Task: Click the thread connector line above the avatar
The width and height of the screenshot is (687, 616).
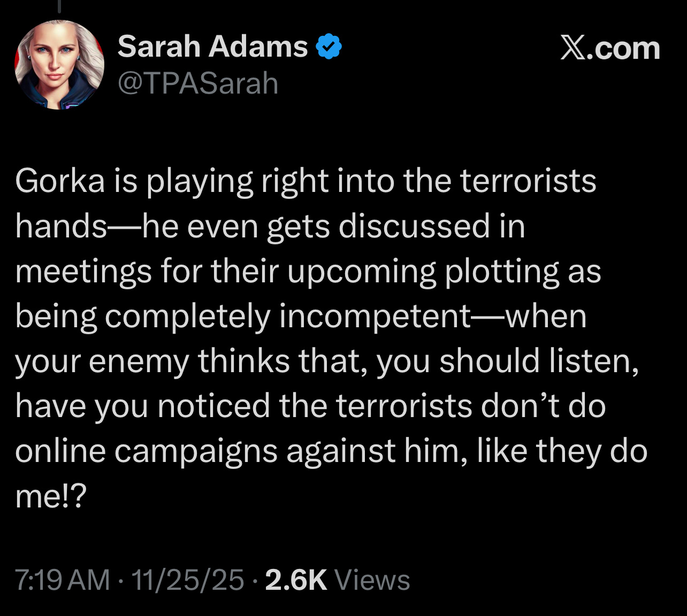Action: [59, 6]
